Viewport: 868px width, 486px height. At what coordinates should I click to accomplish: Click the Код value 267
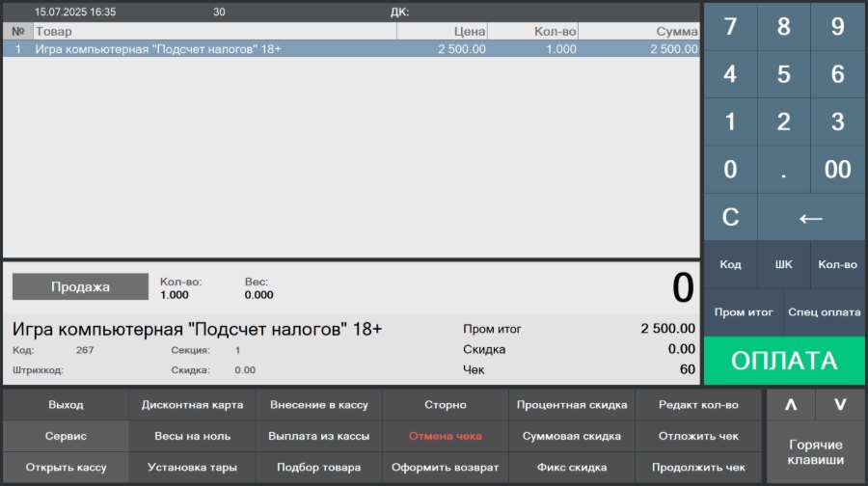point(85,350)
